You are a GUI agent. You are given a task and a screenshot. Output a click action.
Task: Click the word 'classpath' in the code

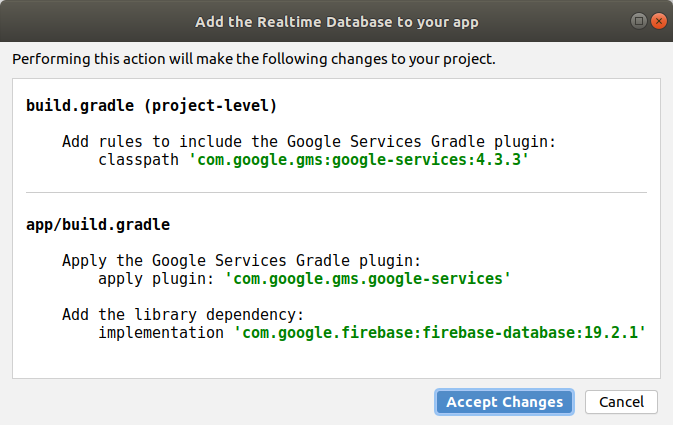[139, 159]
